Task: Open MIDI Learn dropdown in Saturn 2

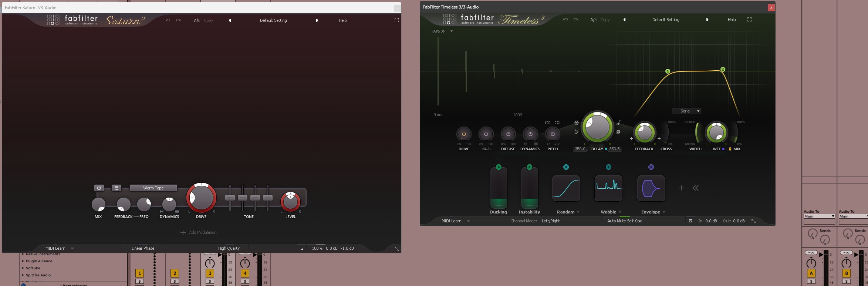Action: [x=72, y=248]
